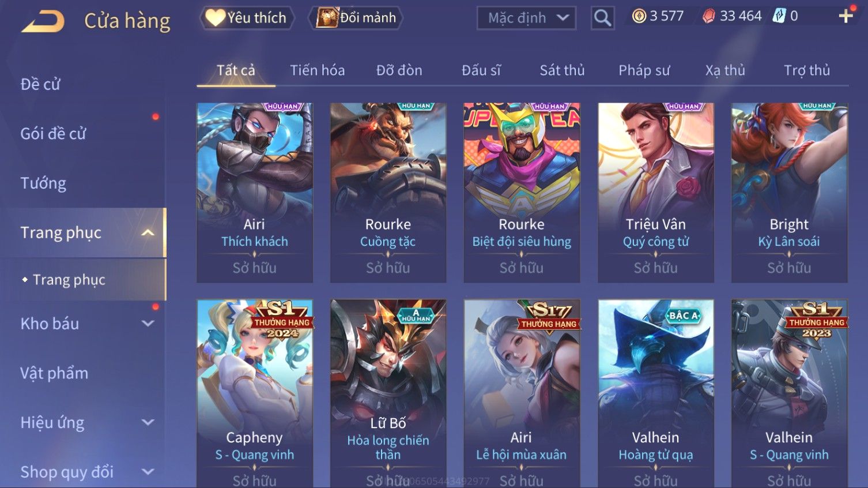Image resolution: width=868 pixels, height=488 pixels.
Task: Switch to the Sát thủ tab
Action: tap(562, 70)
